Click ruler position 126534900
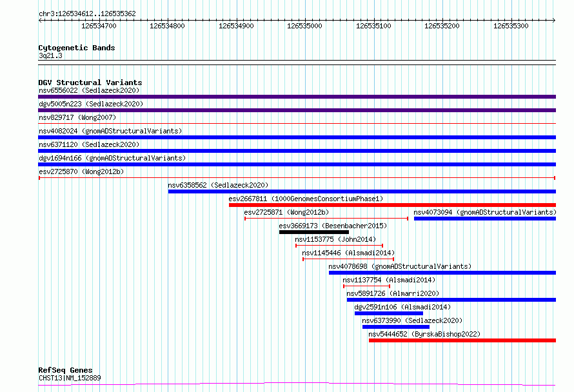 (236, 26)
